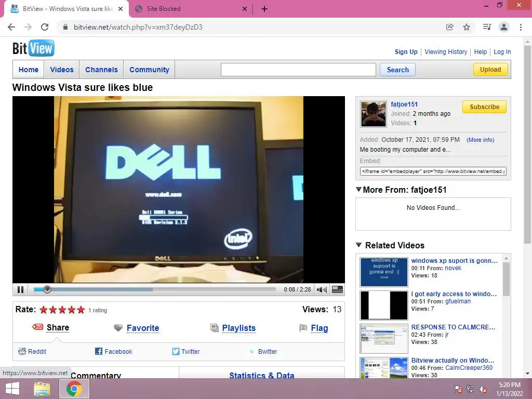This screenshot has height=399, width=532.
Task: Pause the video with the pause button
Action: click(20, 289)
